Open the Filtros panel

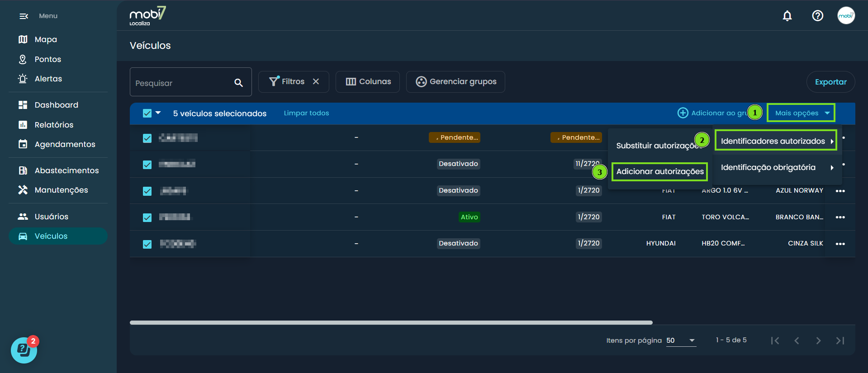pos(287,81)
